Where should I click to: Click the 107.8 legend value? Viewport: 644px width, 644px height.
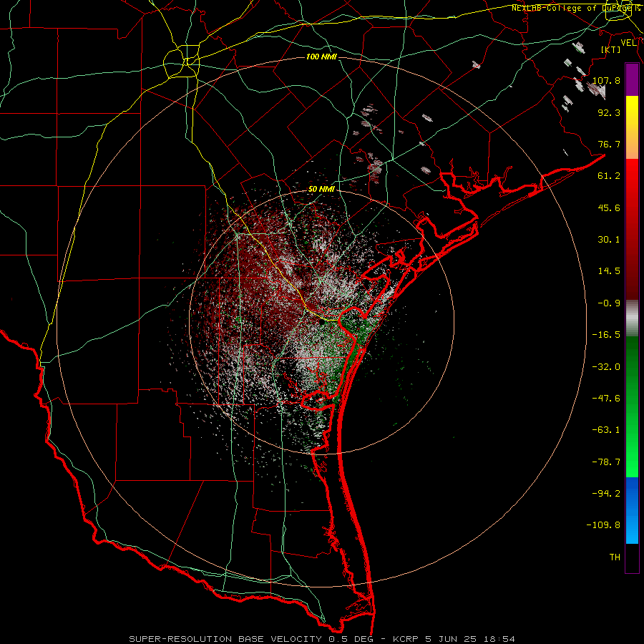click(x=607, y=80)
